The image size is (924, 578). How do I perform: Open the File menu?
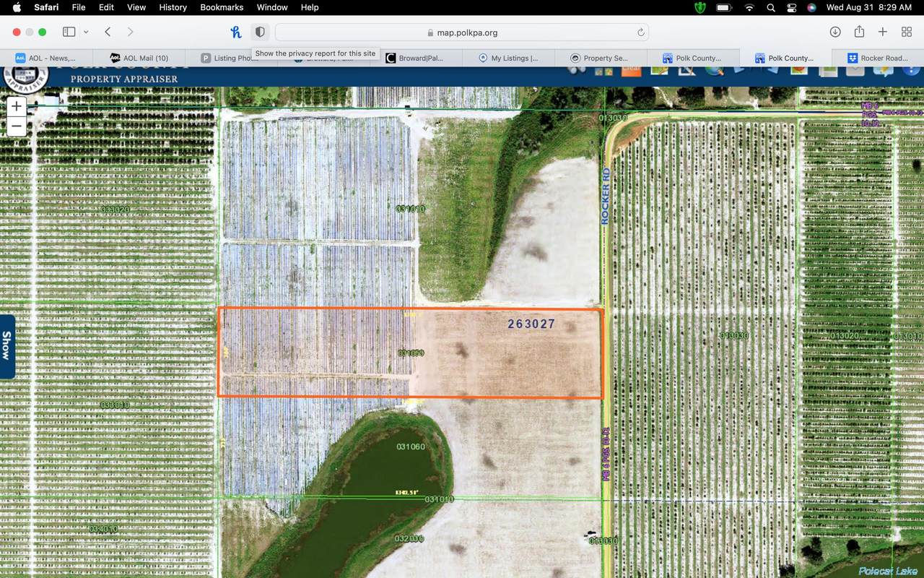tap(79, 7)
